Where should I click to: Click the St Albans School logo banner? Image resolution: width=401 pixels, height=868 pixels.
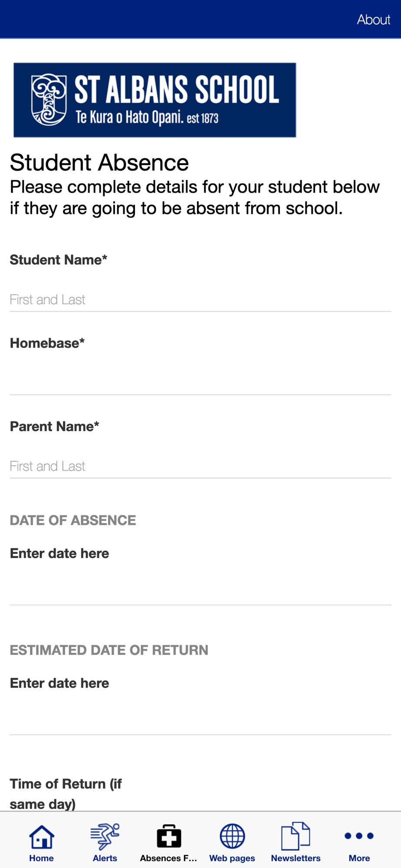tap(155, 100)
